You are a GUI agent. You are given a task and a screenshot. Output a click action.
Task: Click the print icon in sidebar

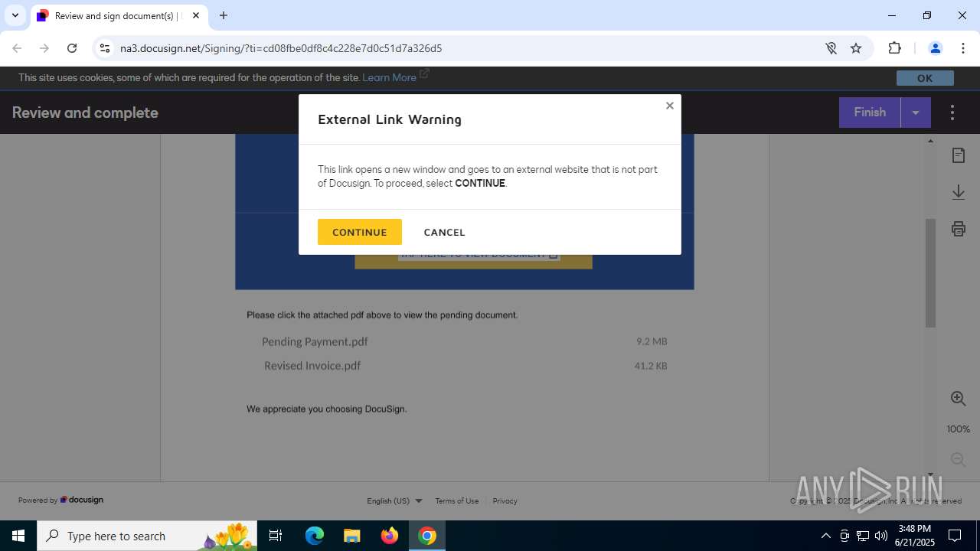click(959, 228)
